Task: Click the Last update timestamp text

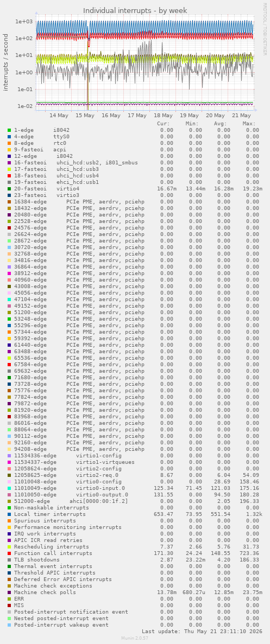Action: click(200, 632)
